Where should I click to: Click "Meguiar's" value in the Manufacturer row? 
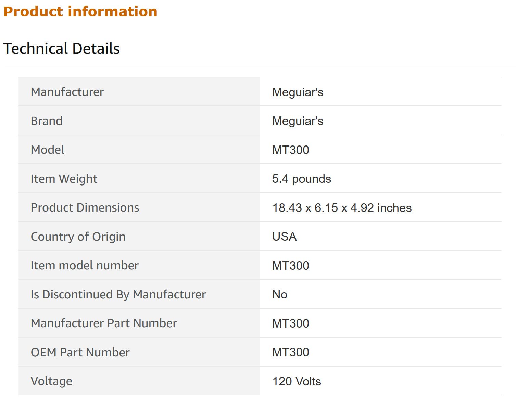pos(298,92)
